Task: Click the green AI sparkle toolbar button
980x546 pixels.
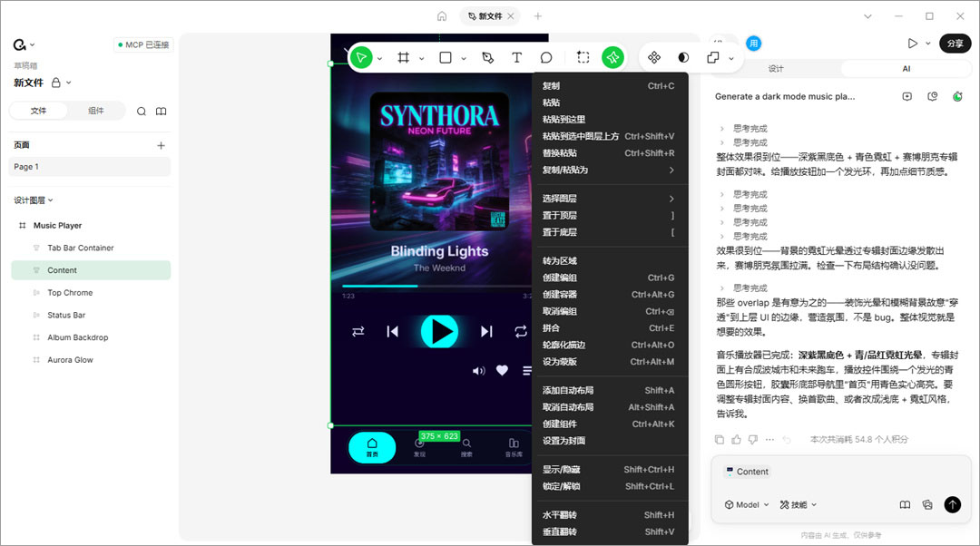Action: coord(612,57)
